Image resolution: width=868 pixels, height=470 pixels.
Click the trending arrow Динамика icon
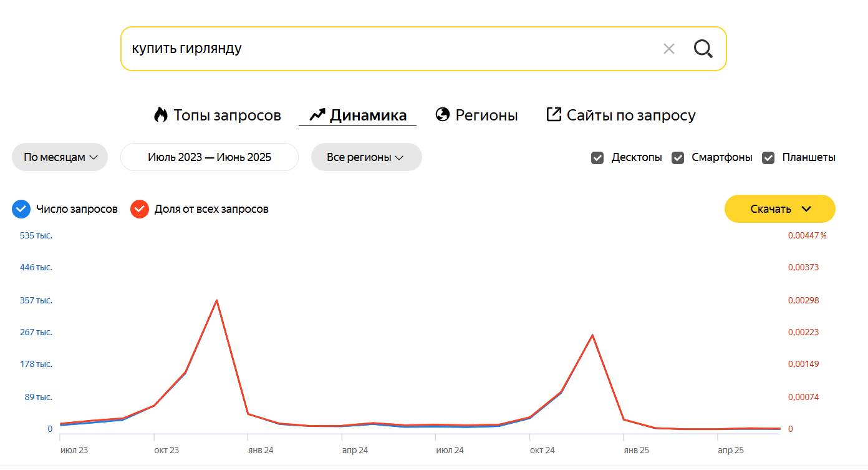click(x=317, y=115)
